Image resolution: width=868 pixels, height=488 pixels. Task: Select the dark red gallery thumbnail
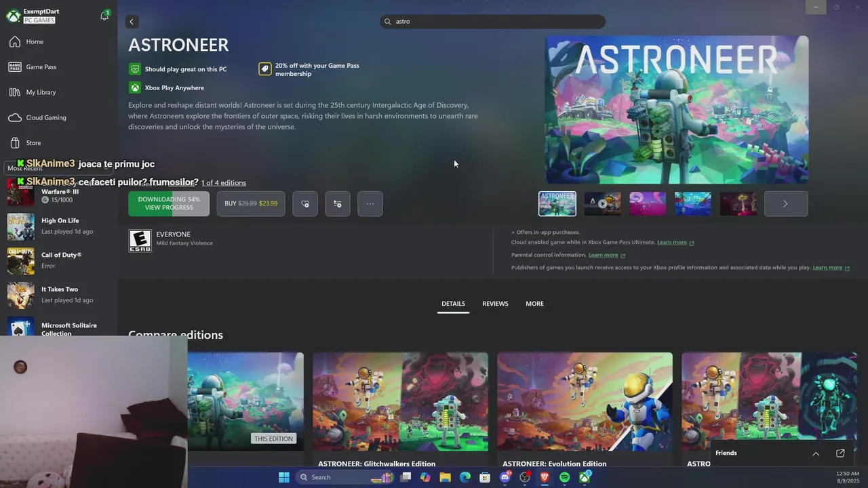[x=738, y=203]
